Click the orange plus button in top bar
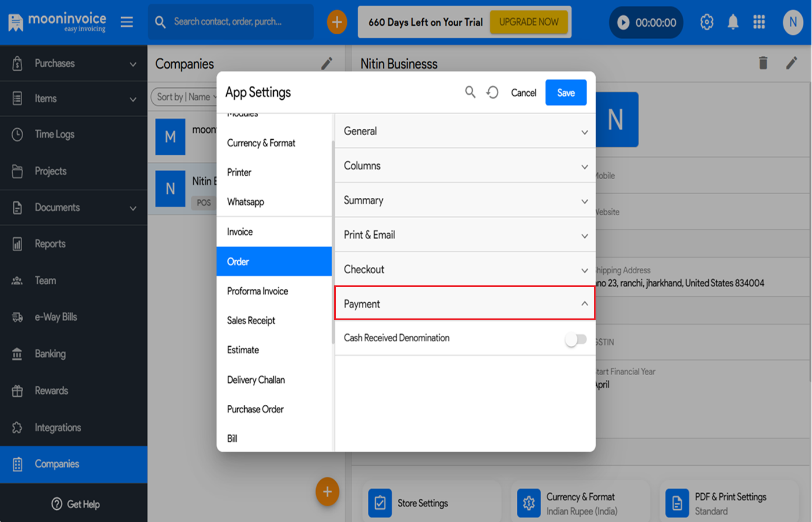Screen dimensions: 812x522 click(x=337, y=22)
